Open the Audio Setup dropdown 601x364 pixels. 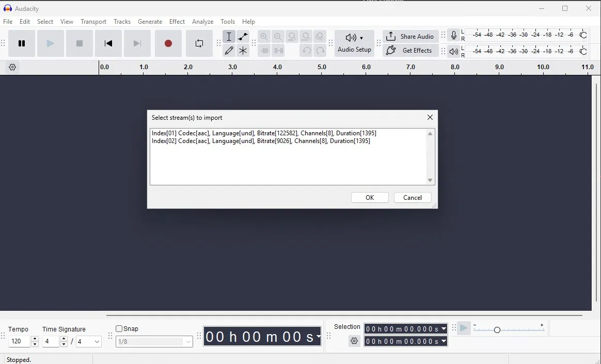coord(354,43)
